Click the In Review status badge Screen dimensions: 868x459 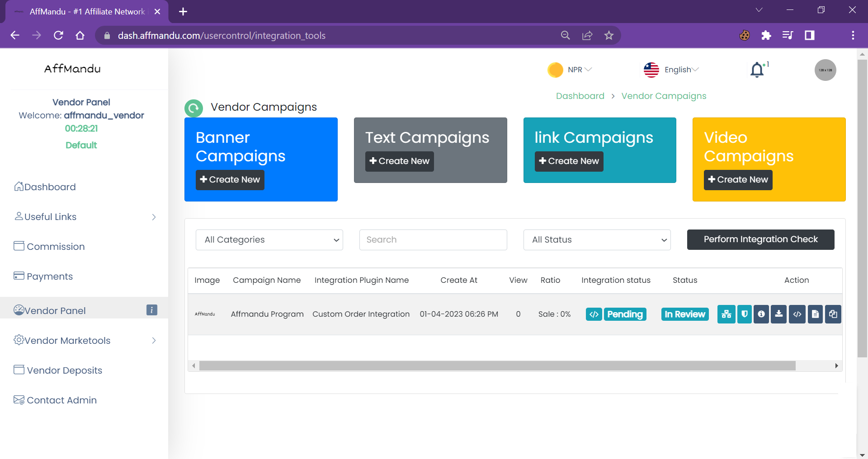(685, 314)
